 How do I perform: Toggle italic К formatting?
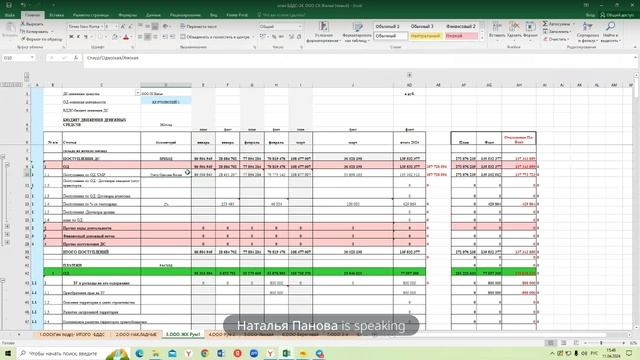click(x=78, y=37)
